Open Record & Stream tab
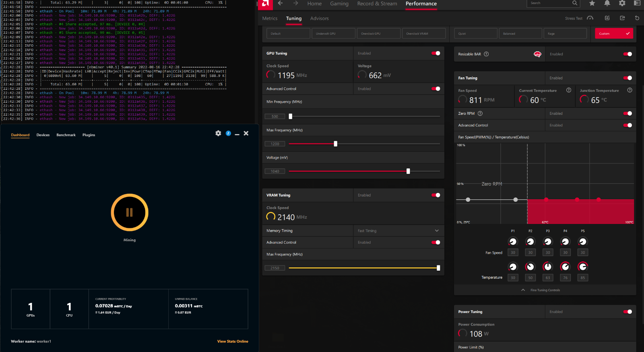The height and width of the screenshot is (352, 644). click(x=377, y=4)
